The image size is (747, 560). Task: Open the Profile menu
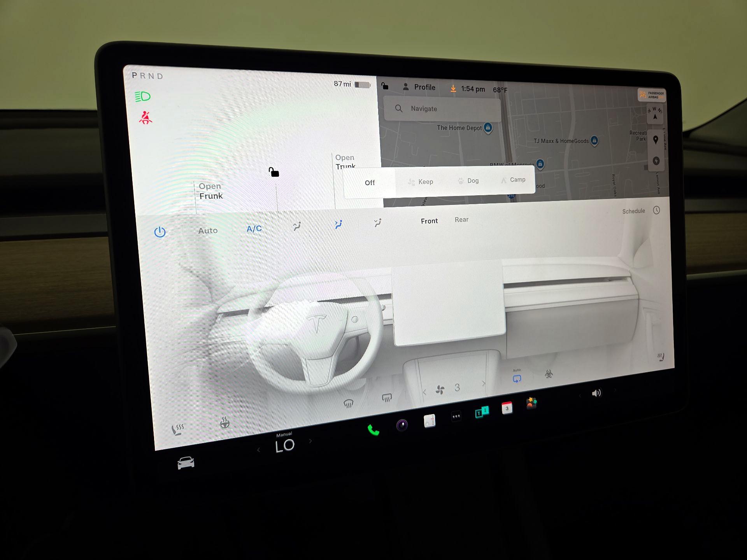[424, 87]
